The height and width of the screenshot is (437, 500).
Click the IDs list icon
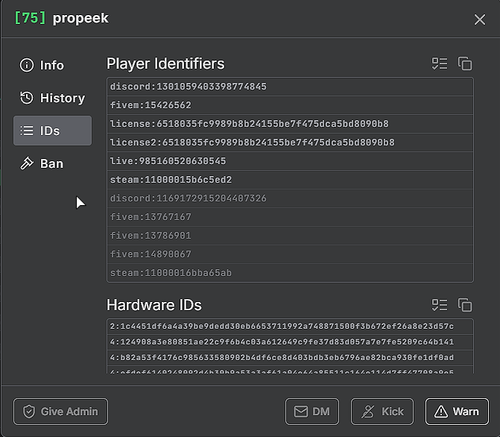pyautogui.click(x=27, y=131)
